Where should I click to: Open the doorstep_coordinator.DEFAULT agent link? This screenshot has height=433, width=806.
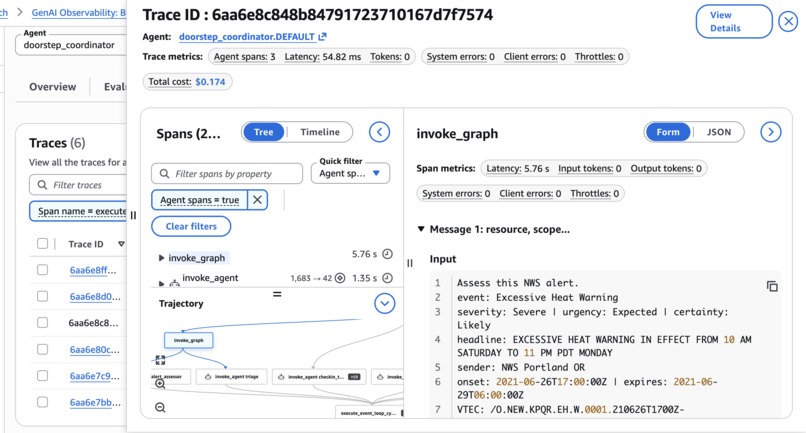coord(247,37)
